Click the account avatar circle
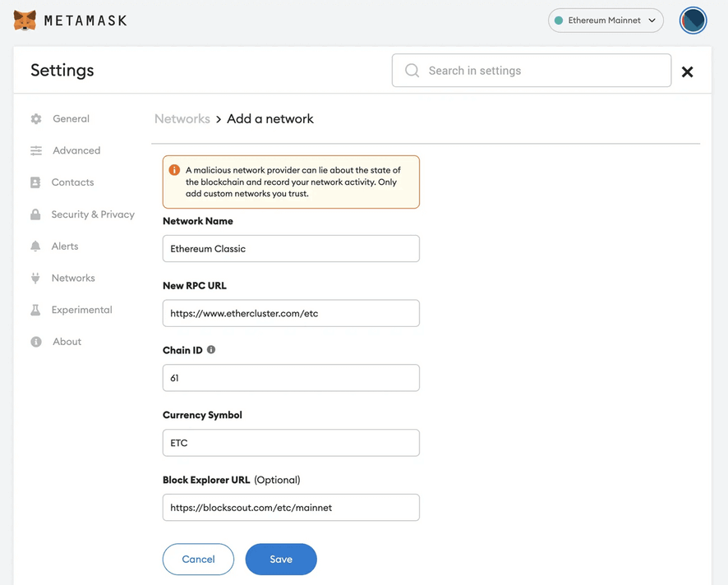The height and width of the screenshot is (585, 728). pos(693,20)
